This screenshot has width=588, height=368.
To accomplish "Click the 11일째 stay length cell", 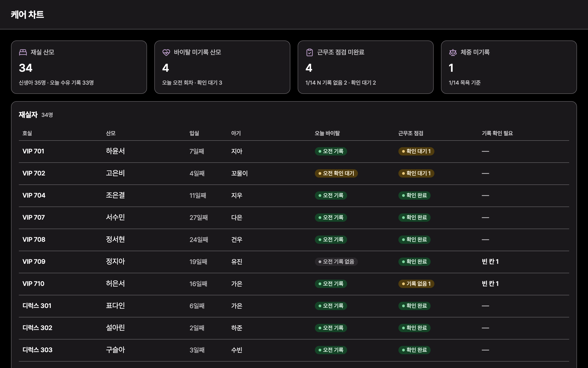I will click(x=198, y=195).
